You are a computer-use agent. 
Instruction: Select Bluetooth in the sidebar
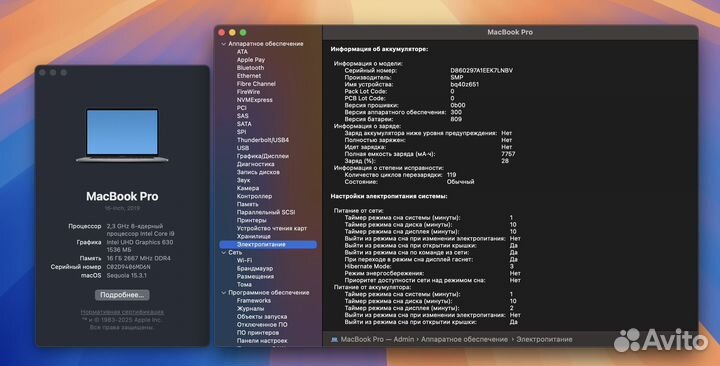click(x=250, y=68)
